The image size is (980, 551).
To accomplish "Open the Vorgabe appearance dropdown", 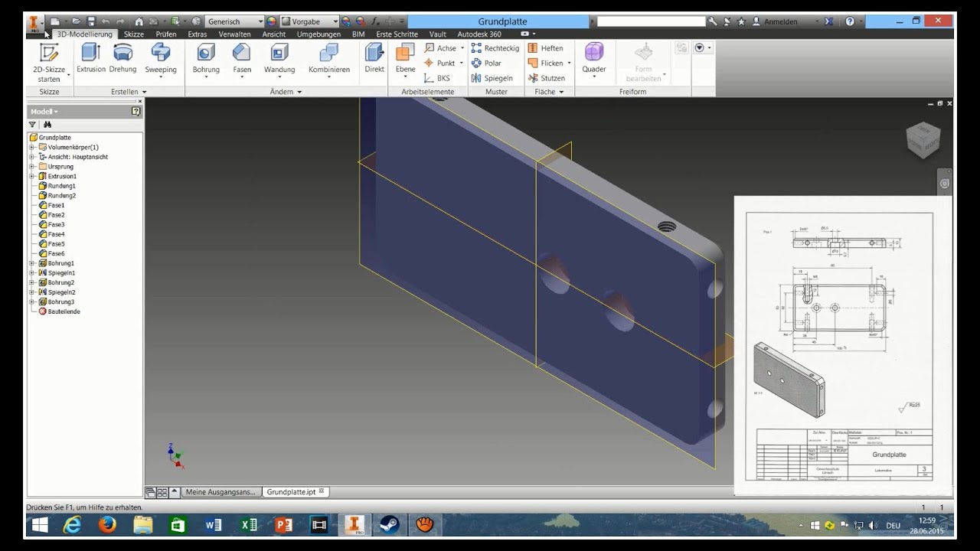I will (x=310, y=21).
